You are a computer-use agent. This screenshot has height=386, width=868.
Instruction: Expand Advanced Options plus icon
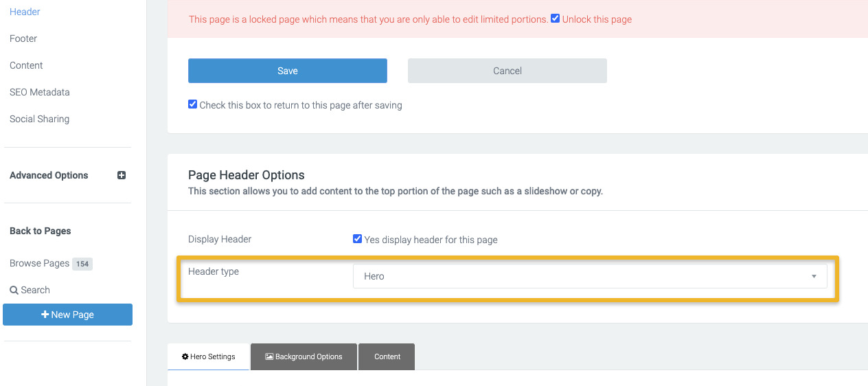(x=122, y=175)
